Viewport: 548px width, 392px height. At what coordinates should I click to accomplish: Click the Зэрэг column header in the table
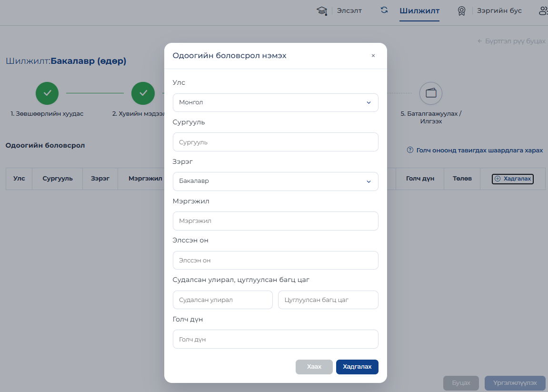coord(100,179)
